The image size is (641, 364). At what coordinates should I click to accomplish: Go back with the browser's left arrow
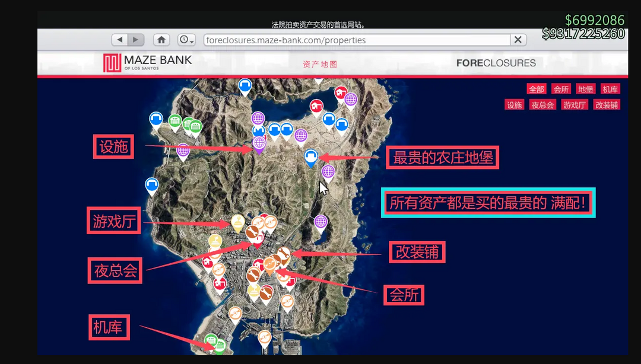pyautogui.click(x=119, y=40)
